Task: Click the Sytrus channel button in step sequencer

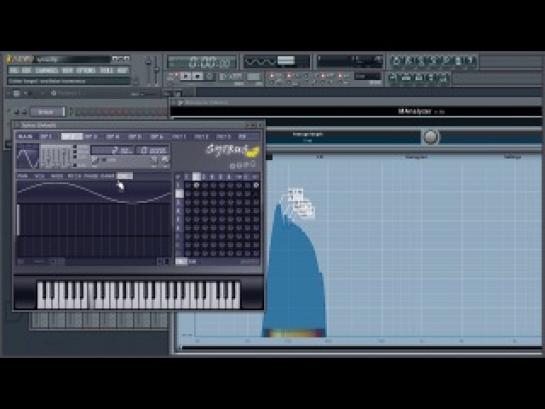Action: pos(47,112)
